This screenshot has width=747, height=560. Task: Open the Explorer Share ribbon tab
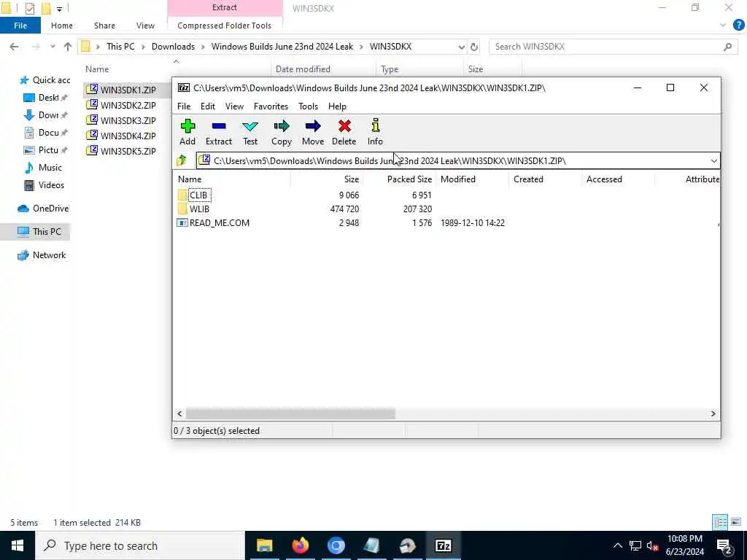[104, 26]
